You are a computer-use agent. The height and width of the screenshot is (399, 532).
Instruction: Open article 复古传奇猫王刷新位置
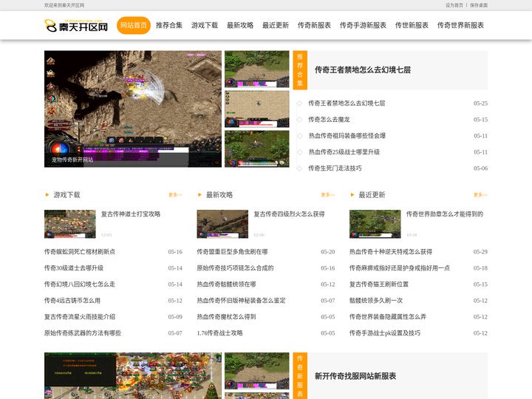(379, 284)
